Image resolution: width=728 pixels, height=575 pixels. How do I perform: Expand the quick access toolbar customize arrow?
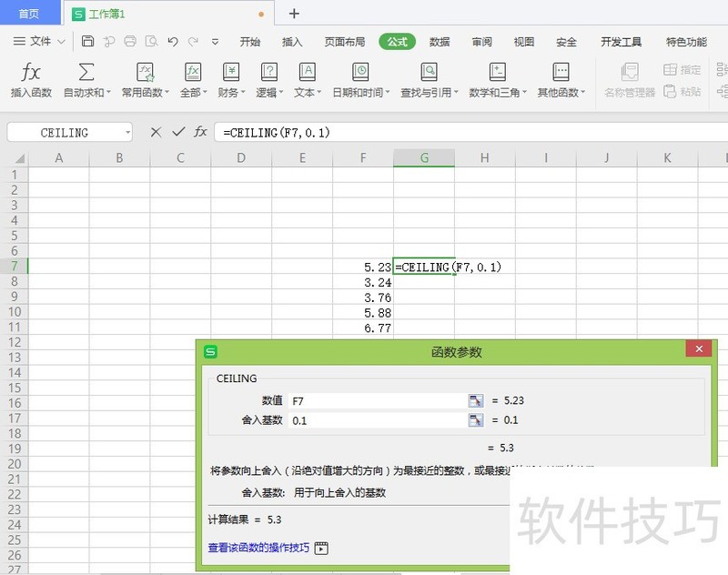click(215, 42)
